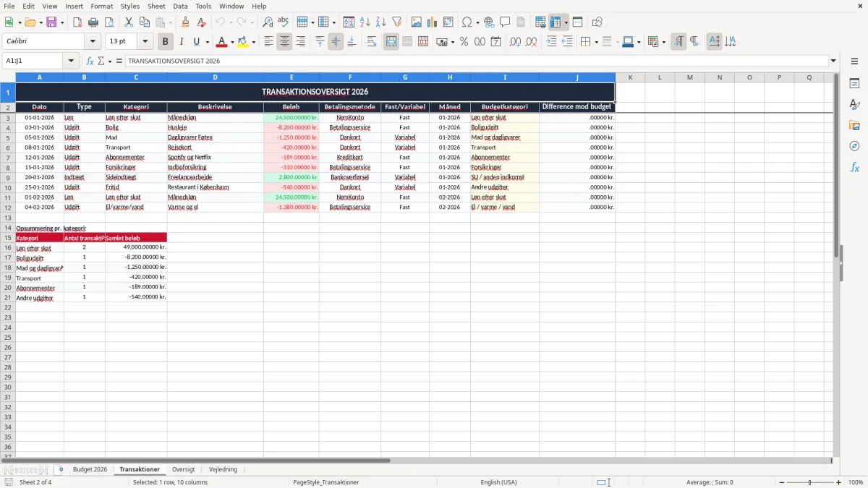Export directly as PDF
This screenshot has height=488, width=868.
coord(77,22)
